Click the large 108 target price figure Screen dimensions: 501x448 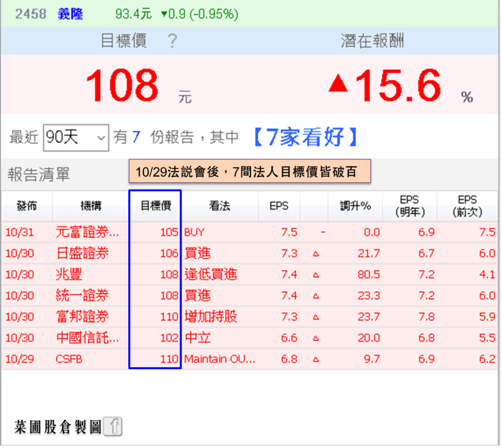coord(122,86)
